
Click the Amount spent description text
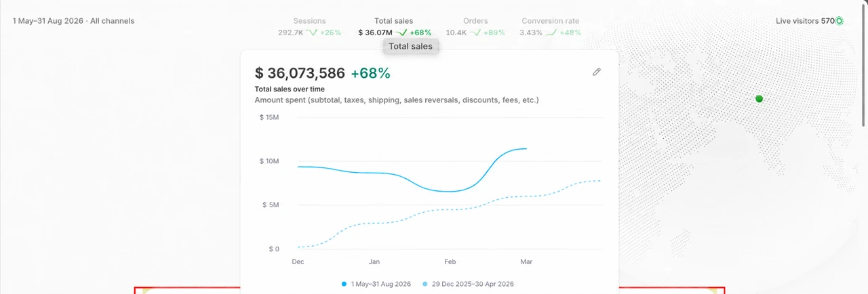click(397, 100)
